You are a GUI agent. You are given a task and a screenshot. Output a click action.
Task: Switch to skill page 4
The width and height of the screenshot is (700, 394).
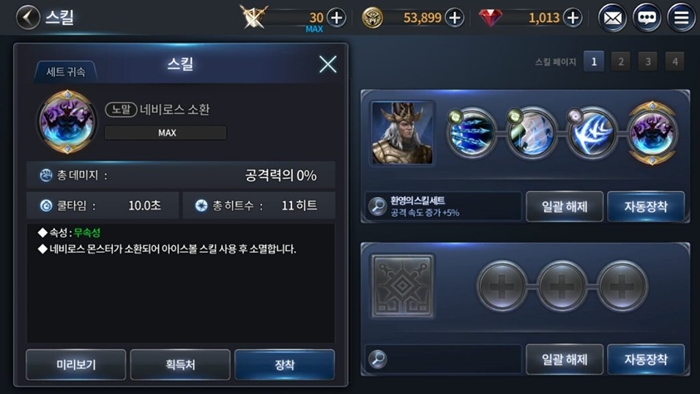(x=675, y=62)
